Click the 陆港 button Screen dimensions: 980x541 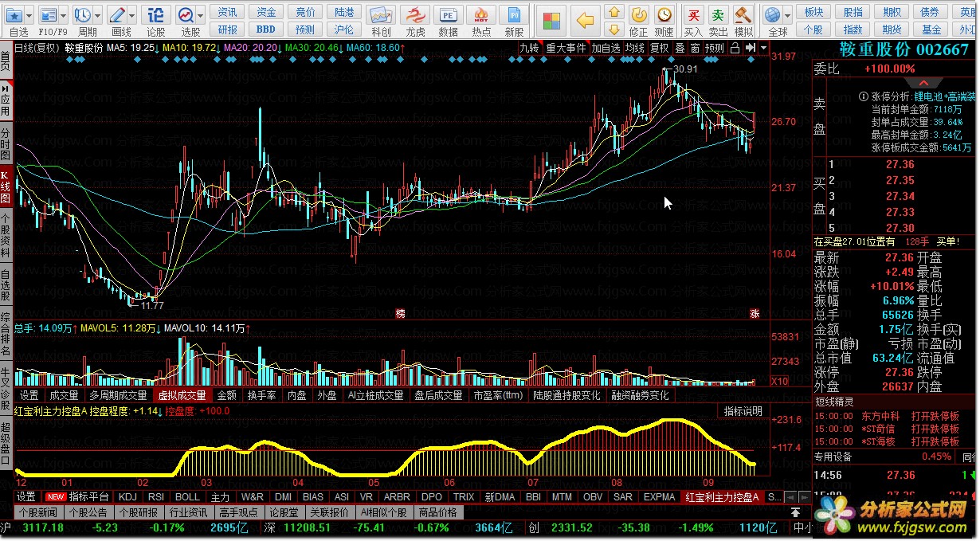coord(343,12)
